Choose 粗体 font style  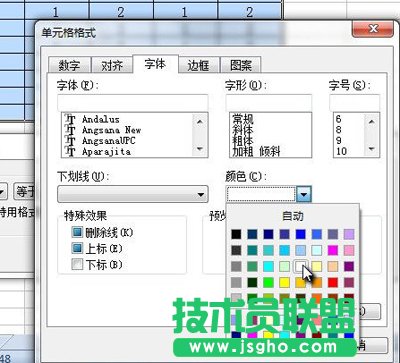(x=243, y=141)
